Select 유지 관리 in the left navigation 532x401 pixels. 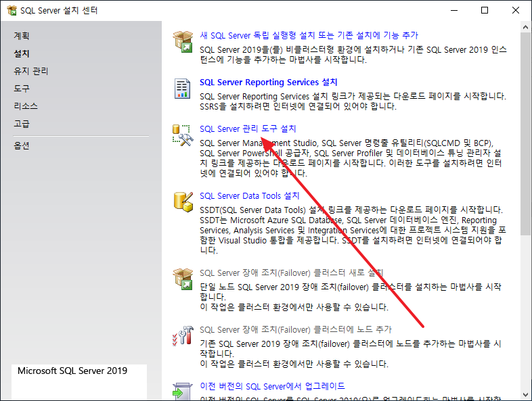[31, 71]
